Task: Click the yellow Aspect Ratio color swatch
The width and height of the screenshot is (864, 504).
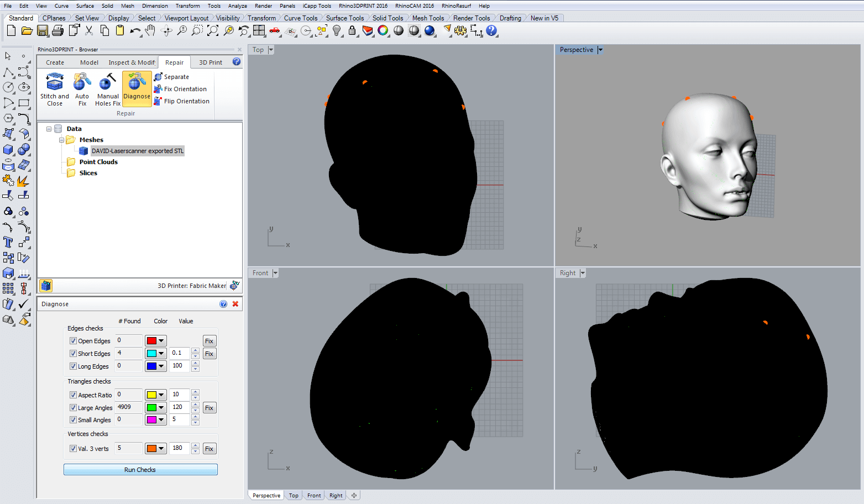Action: pos(151,395)
